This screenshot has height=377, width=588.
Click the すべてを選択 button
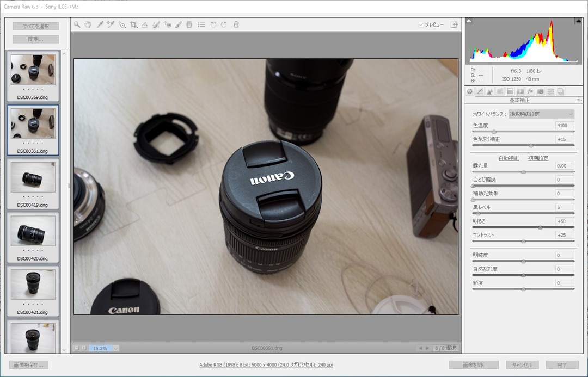coord(36,26)
